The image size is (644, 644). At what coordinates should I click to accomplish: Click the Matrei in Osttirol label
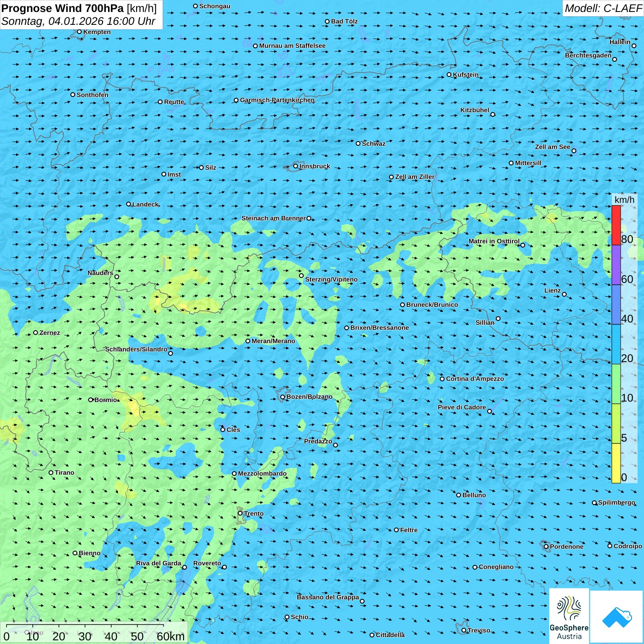point(494,241)
